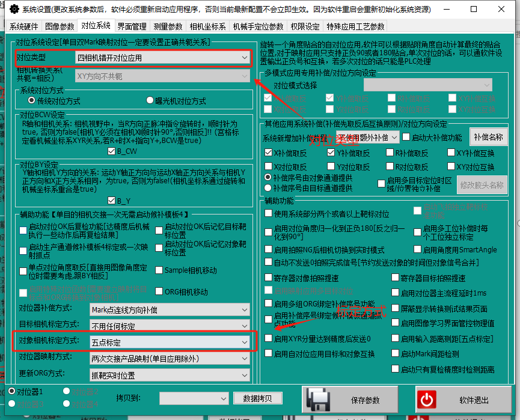This screenshot has height=420, width=520.
Task: Click the red power exit icon
Action: (427, 400)
